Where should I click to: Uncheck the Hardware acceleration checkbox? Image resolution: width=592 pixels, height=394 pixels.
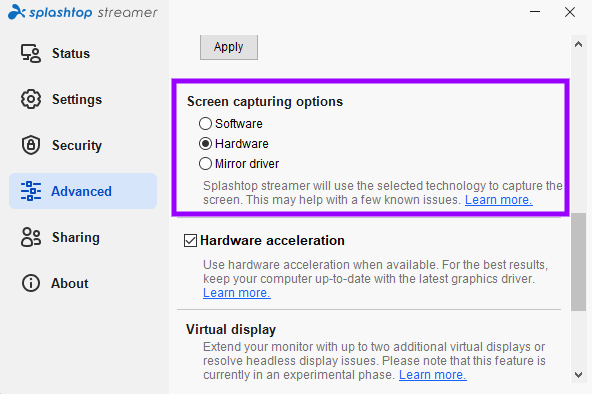coord(190,240)
